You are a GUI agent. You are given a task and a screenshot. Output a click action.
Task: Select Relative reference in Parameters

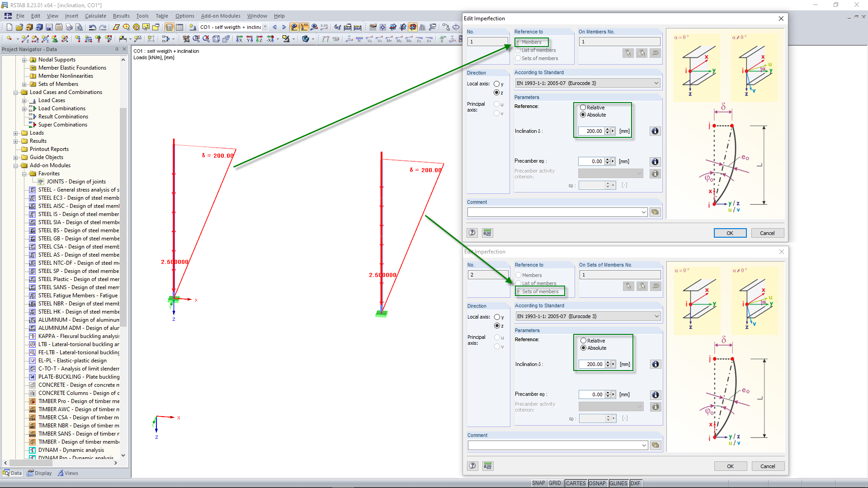(x=583, y=108)
